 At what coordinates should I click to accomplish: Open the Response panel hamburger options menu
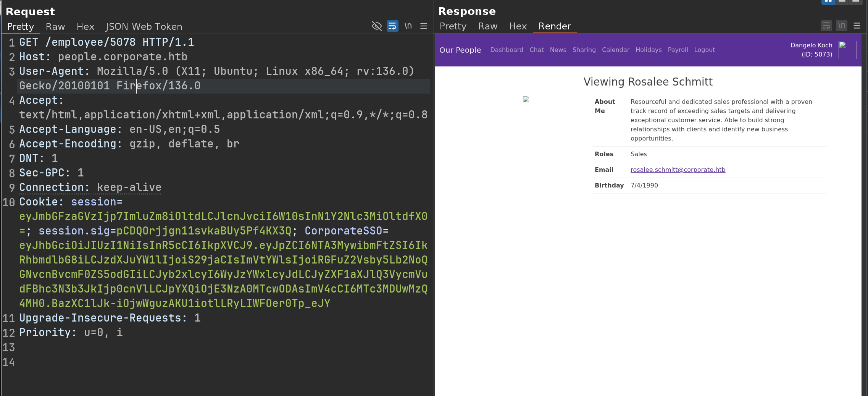[857, 26]
